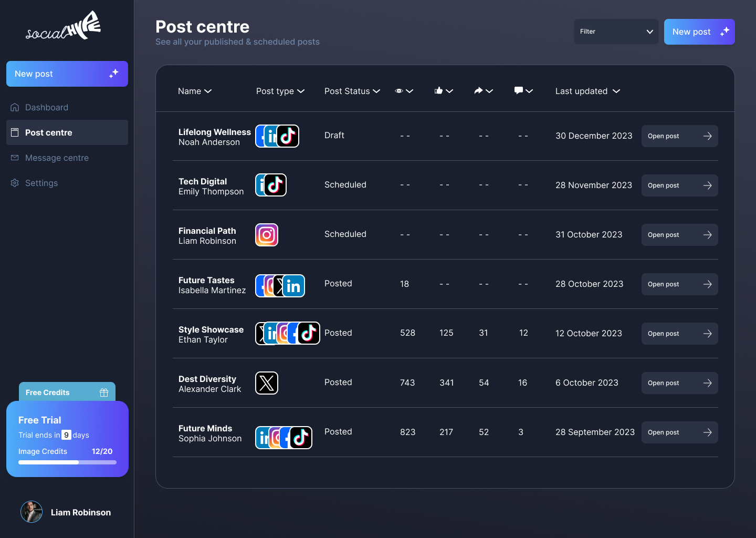Viewport: 756px width, 538px height.
Task: Sort by the likes thumbs-up column
Action: [x=444, y=91]
